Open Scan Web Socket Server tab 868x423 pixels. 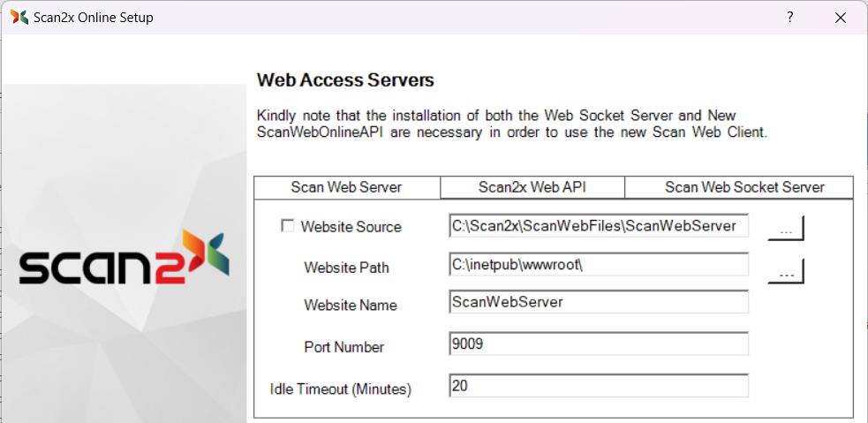click(x=739, y=188)
